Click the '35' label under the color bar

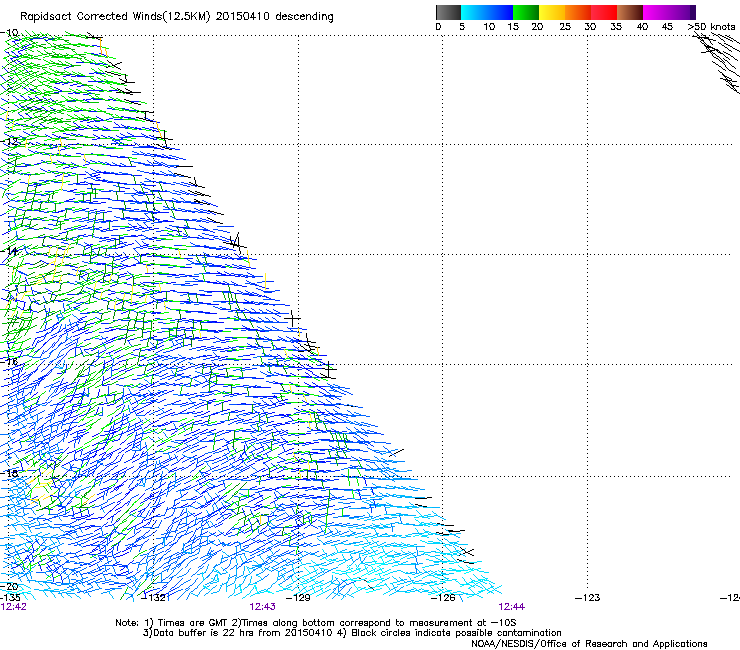pyautogui.click(x=616, y=27)
